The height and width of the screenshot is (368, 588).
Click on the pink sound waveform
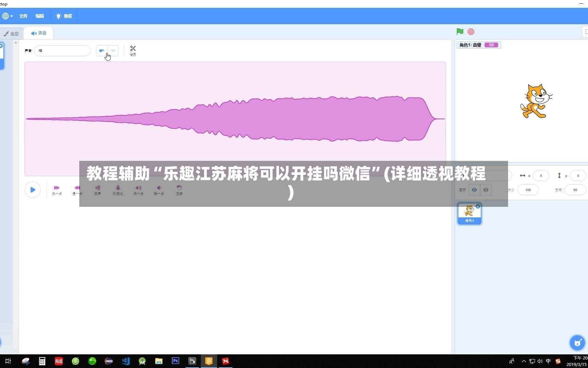pyautogui.click(x=235, y=119)
